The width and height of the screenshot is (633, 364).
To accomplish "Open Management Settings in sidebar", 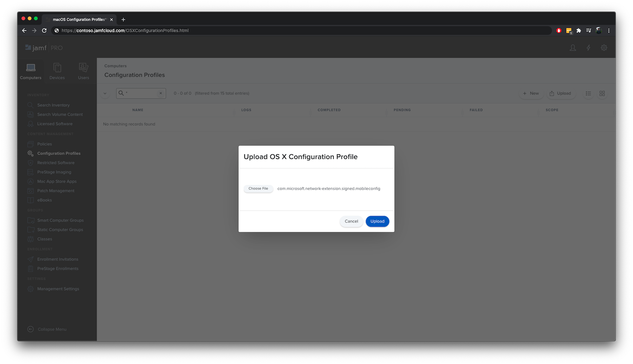I will click(58, 289).
